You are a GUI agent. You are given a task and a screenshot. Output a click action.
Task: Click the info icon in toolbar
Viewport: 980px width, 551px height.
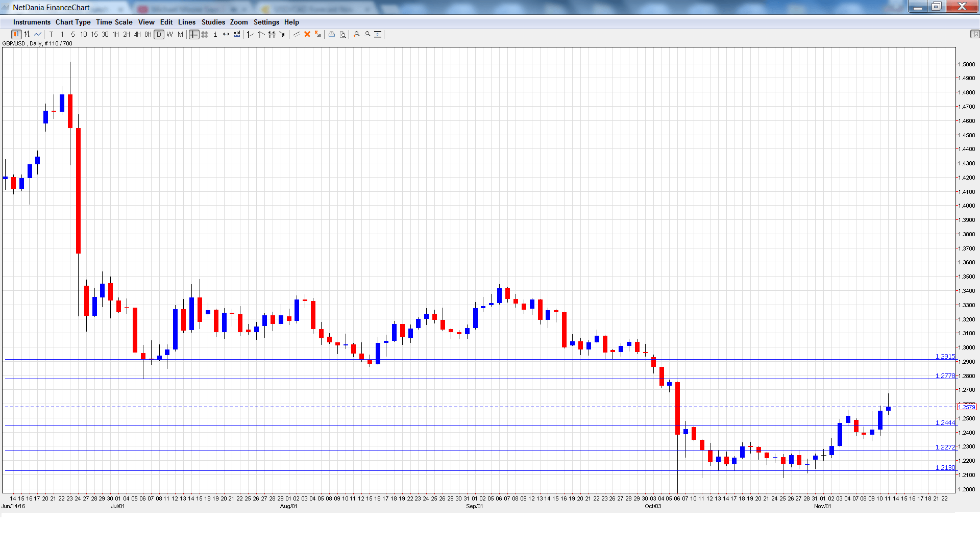point(215,34)
